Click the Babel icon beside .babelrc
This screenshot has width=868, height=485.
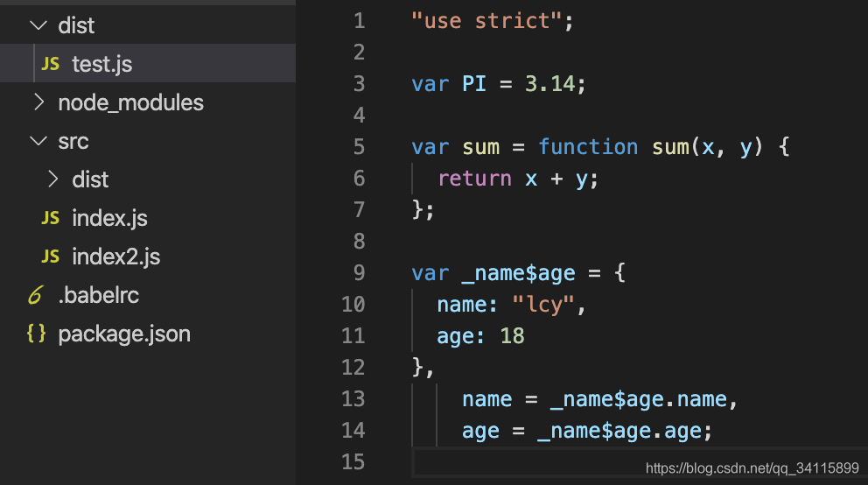click(x=35, y=294)
